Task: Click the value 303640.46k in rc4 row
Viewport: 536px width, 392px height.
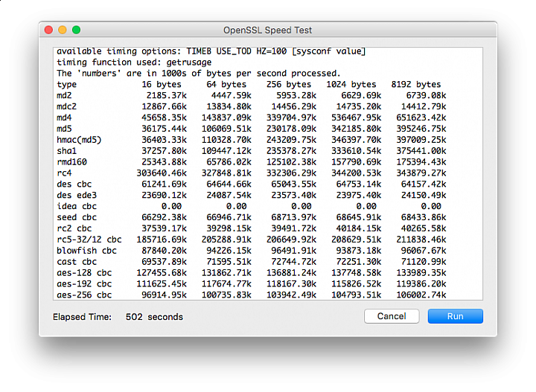Action: pos(162,173)
